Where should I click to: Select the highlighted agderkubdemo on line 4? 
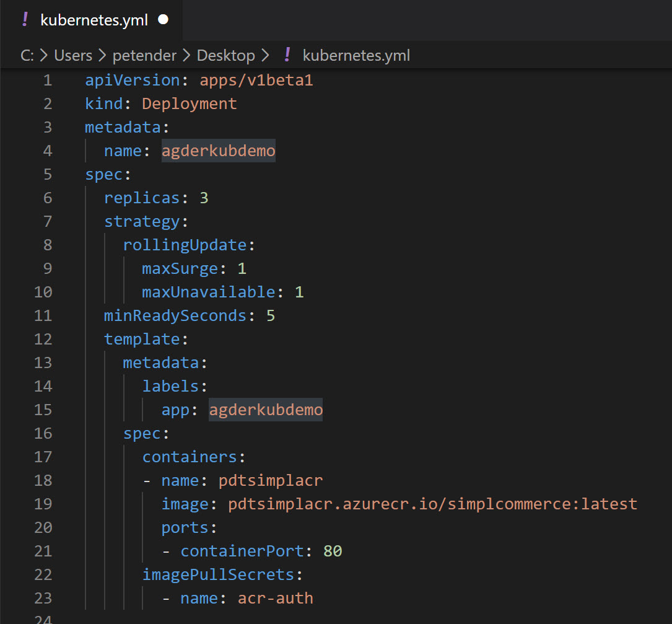pos(218,151)
